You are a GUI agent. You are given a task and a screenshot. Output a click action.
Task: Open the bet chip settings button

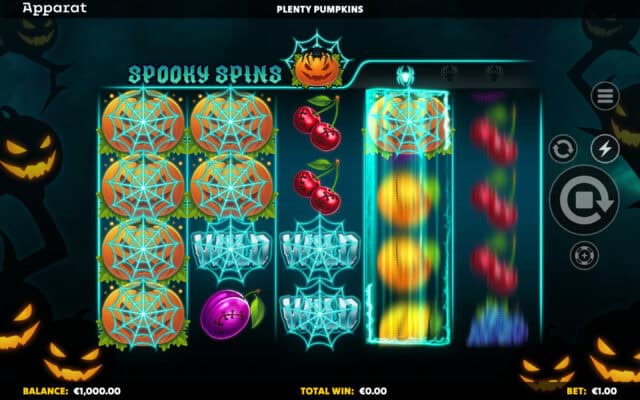[x=584, y=256]
